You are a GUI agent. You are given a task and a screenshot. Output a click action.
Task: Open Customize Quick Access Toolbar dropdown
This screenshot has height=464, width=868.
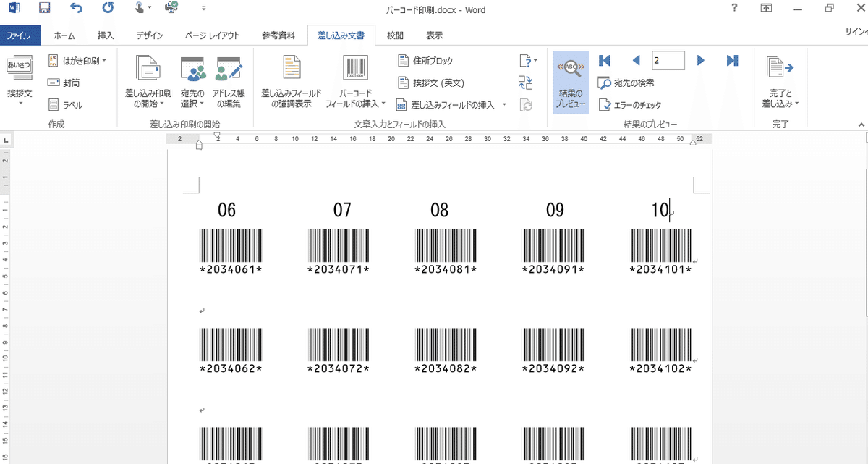(x=203, y=9)
